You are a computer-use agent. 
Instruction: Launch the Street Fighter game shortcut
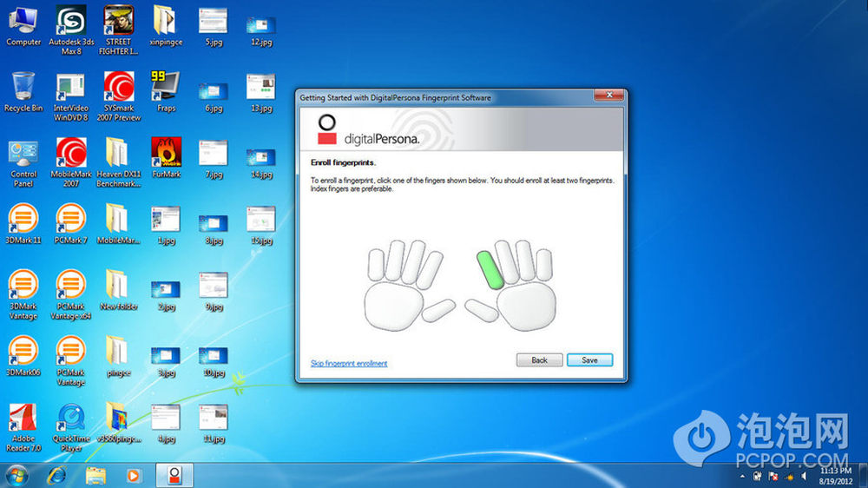pos(118,30)
